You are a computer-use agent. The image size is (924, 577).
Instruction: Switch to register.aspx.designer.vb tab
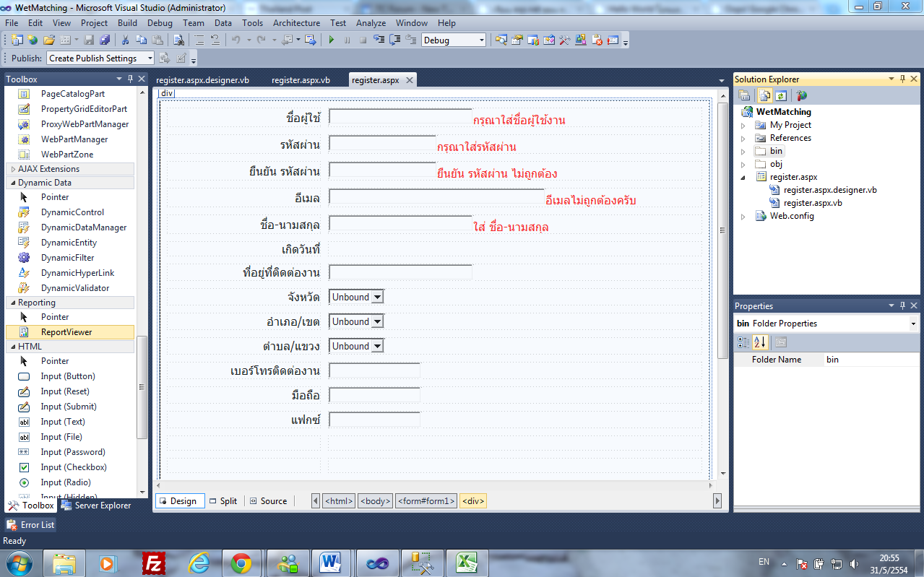[x=203, y=80]
